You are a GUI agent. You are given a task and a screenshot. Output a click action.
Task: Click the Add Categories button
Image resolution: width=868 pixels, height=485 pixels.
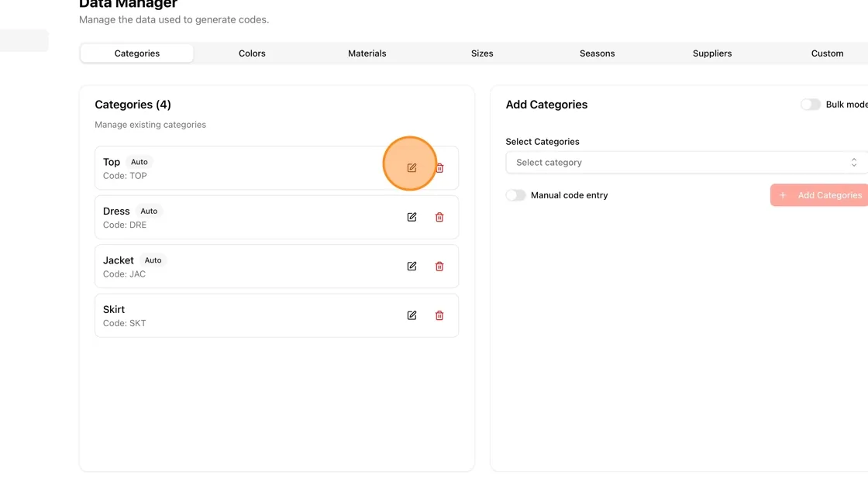(819, 195)
